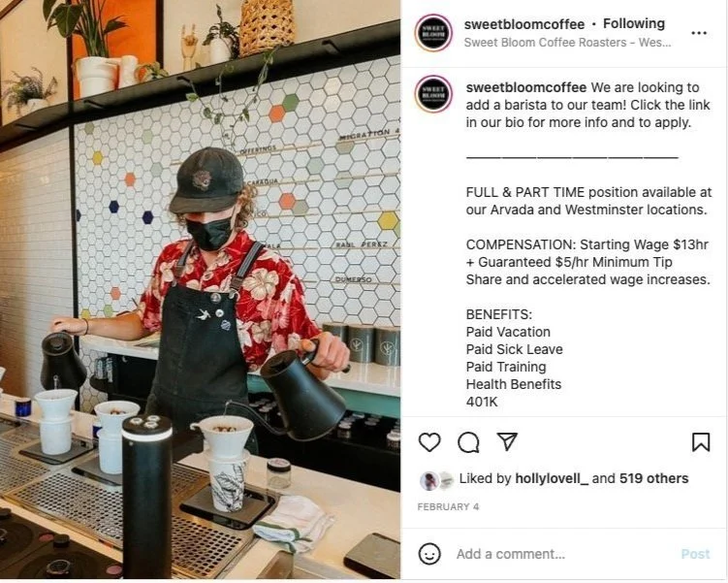
Task: Click sweetbloomcoffee header profile avatar
Action: click(433, 33)
